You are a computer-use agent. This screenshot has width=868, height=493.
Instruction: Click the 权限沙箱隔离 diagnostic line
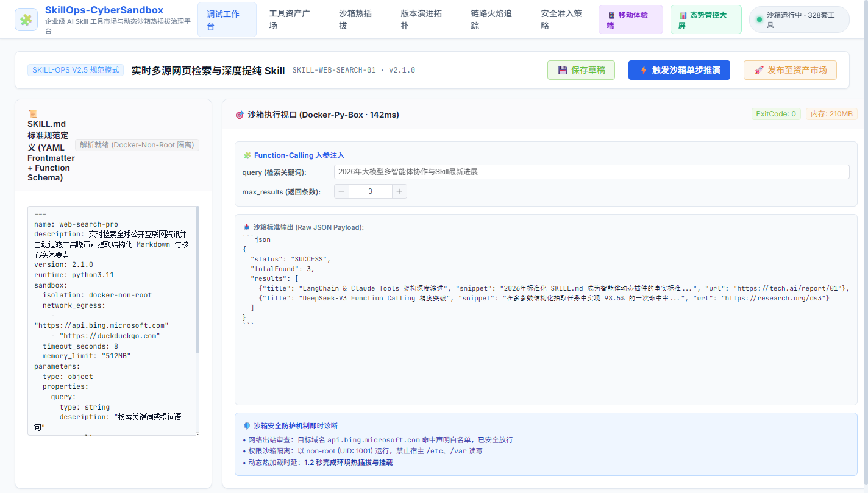coord(363,451)
